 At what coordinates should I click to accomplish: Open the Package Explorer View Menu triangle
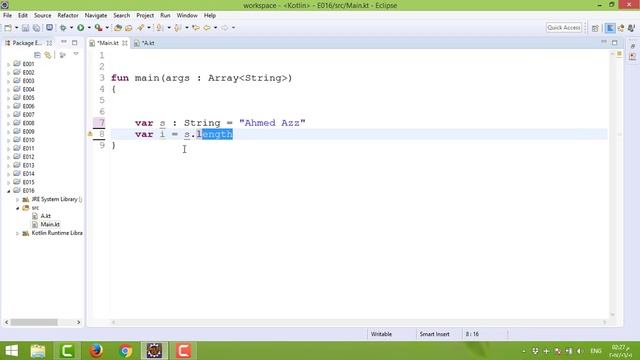[x=76, y=54]
